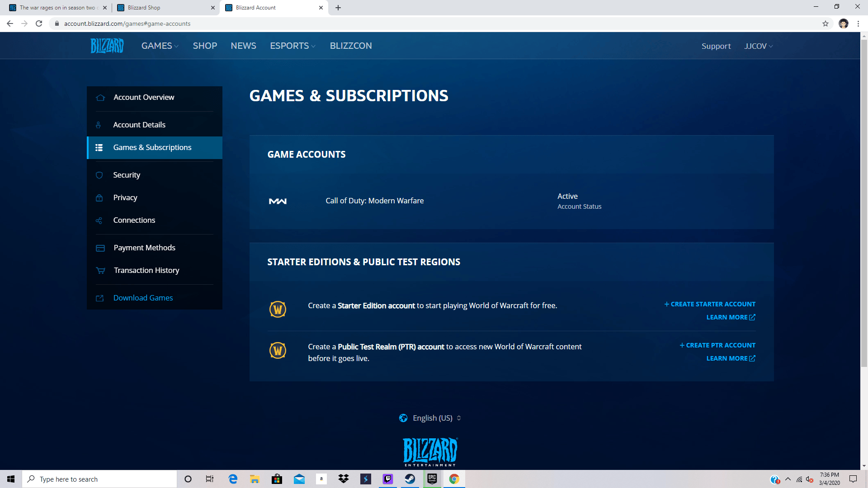Open the Support link
Image resolution: width=868 pixels, height=488 pixels.
click(x=716, y=46)
